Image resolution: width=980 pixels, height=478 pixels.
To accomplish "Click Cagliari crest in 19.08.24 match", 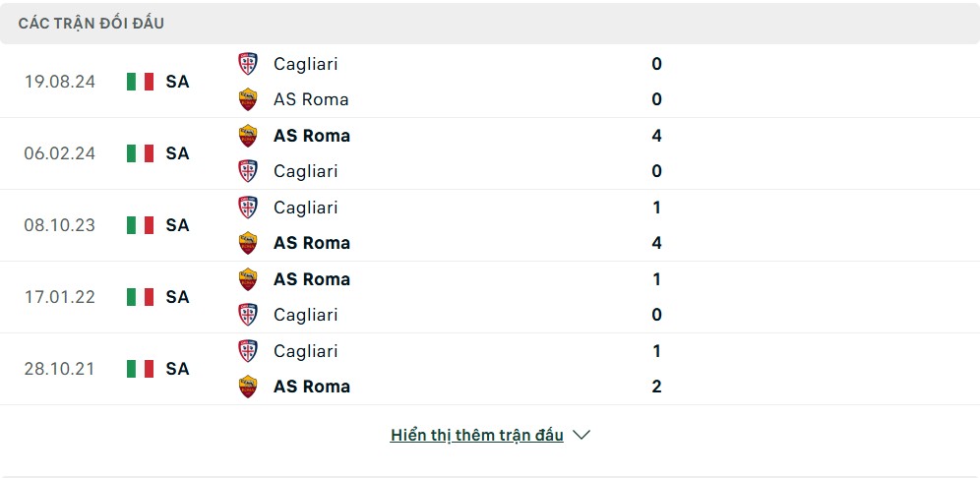I will pos(248,64).
